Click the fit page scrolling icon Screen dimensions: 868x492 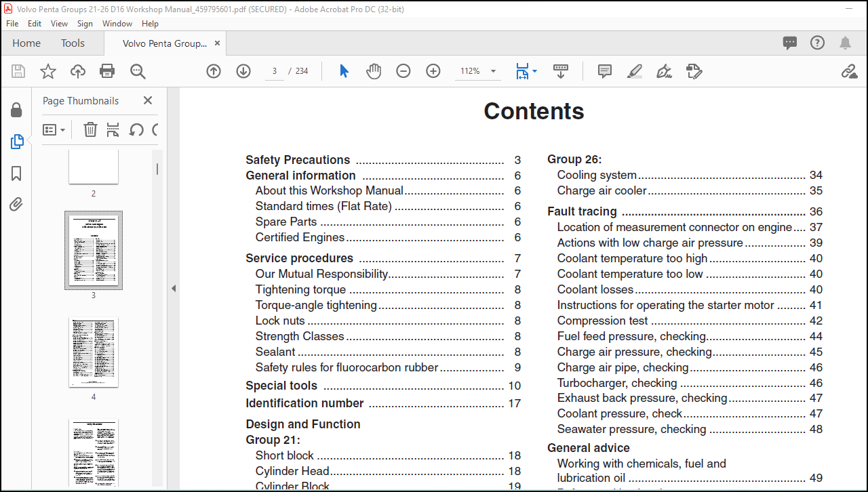[522, 71]
